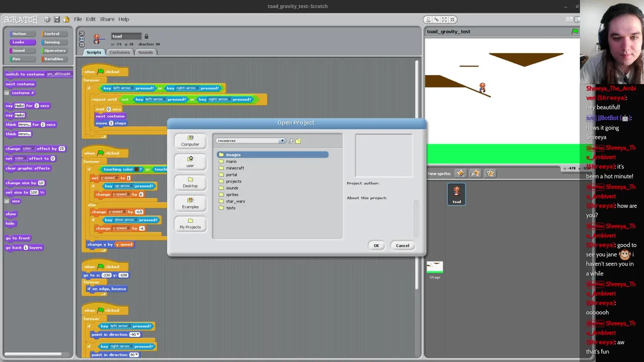Click the sprite name field toad
Image resolution: width=644 pixels, height=362 pixels.
126,36
